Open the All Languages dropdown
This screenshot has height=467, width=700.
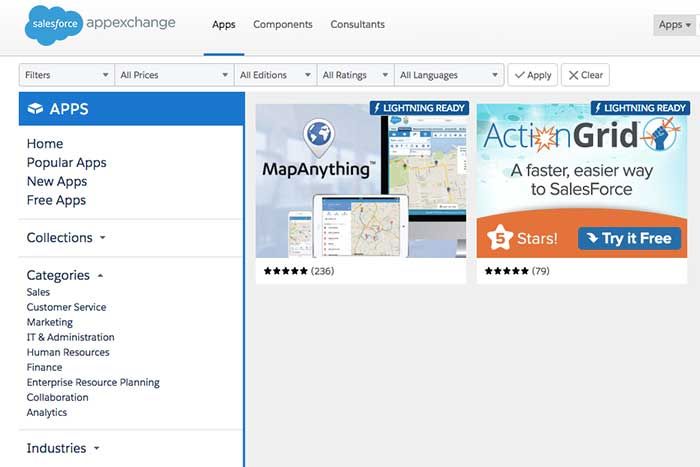click(449, 75)
